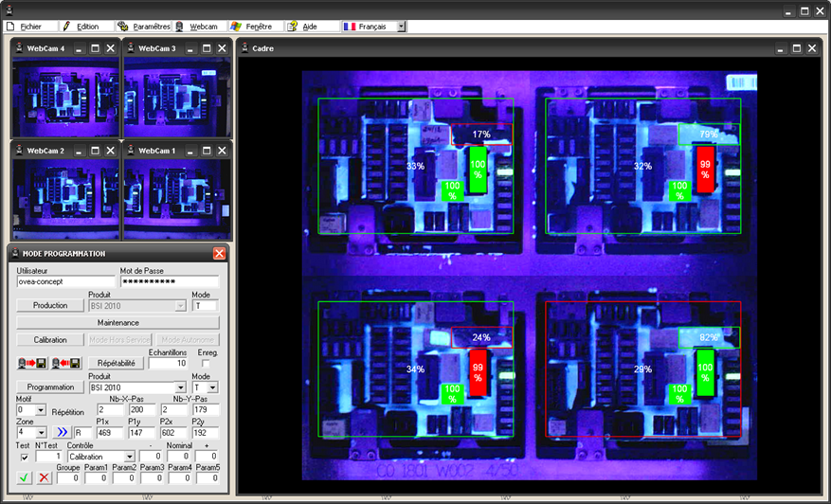
Task: Click the save-from-camera-to-disk icon
Action: point(32,363)
